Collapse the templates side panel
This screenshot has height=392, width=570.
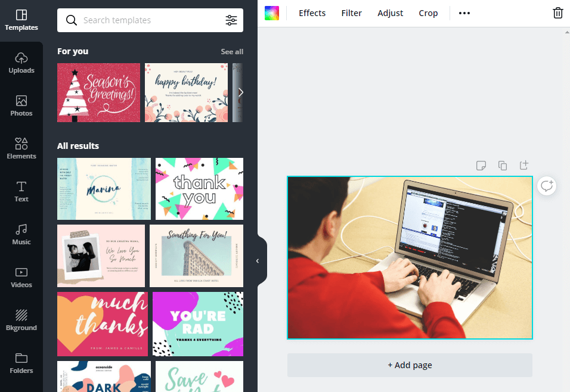[258, 260]
